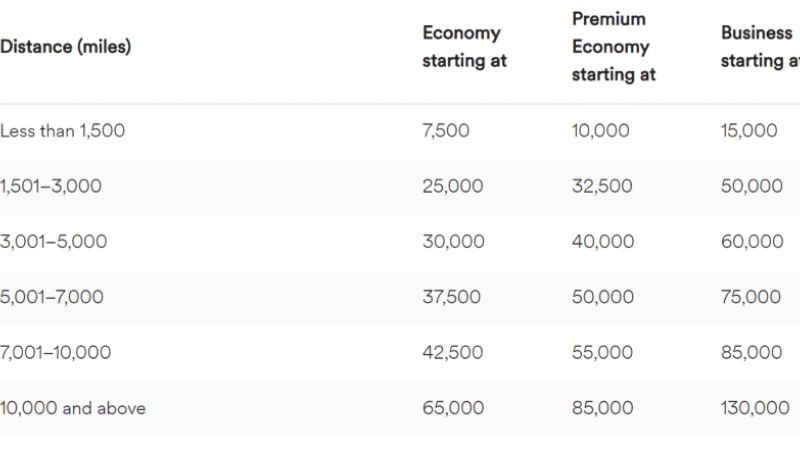Select the 15,000 Business value

pos(749,130)
